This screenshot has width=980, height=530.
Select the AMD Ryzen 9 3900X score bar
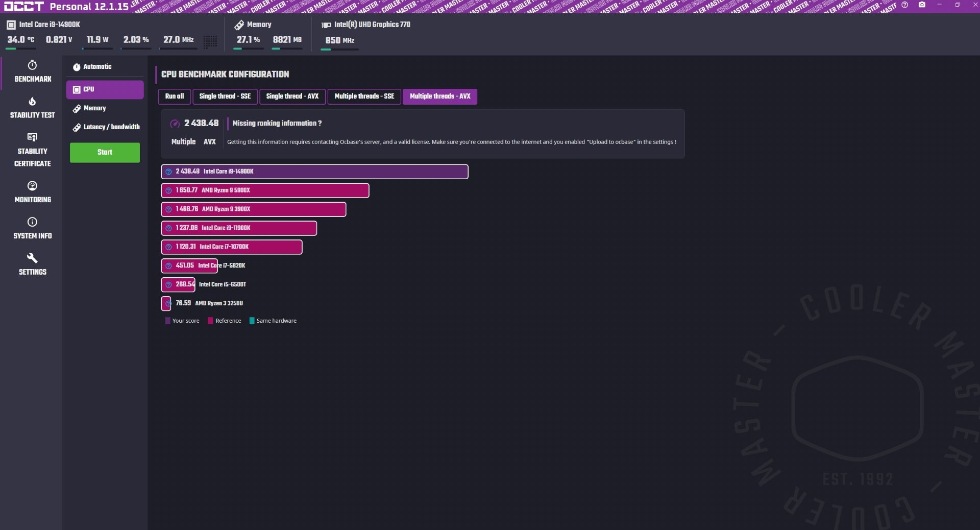click(254, 209)
